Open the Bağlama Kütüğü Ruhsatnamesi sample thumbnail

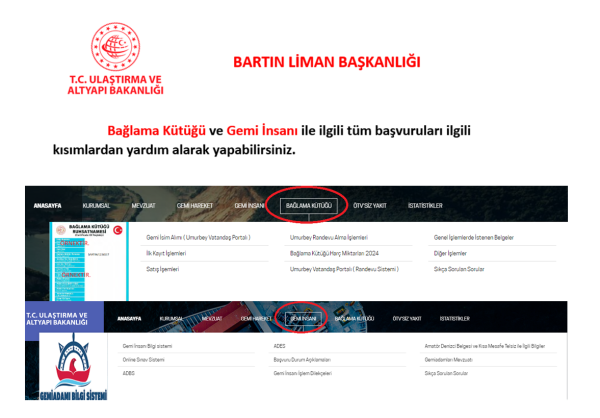tap(89, 261)
